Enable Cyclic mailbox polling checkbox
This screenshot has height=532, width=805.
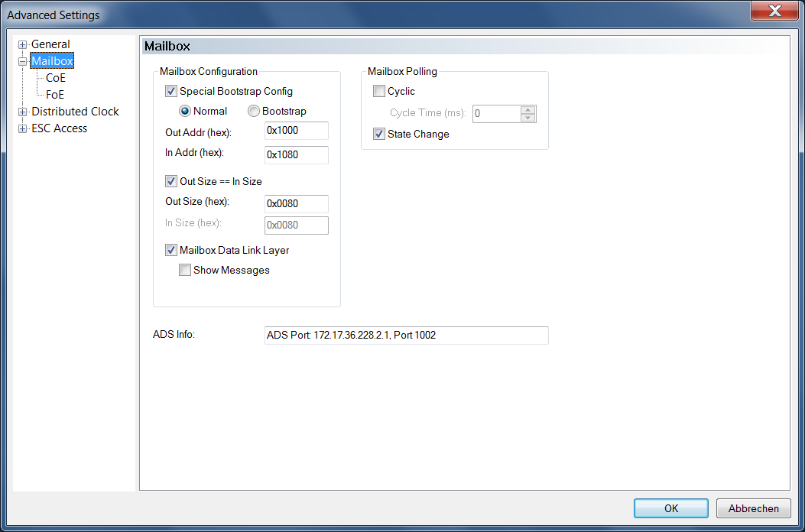[379, 92]
